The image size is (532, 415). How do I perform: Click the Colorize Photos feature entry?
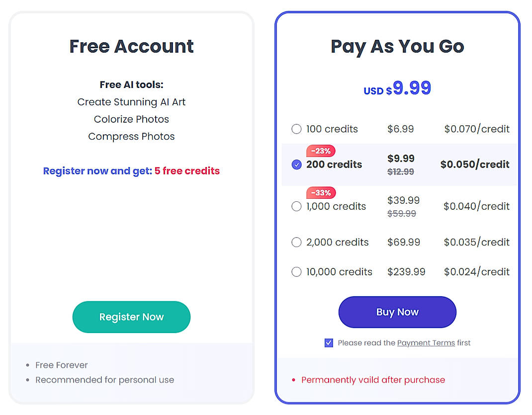(x=131, y=119)
